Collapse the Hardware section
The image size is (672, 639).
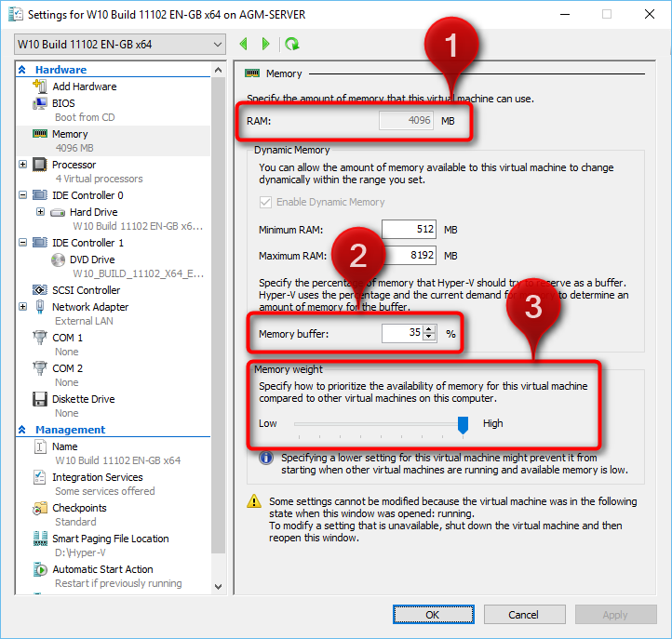(x=22, y=70)
